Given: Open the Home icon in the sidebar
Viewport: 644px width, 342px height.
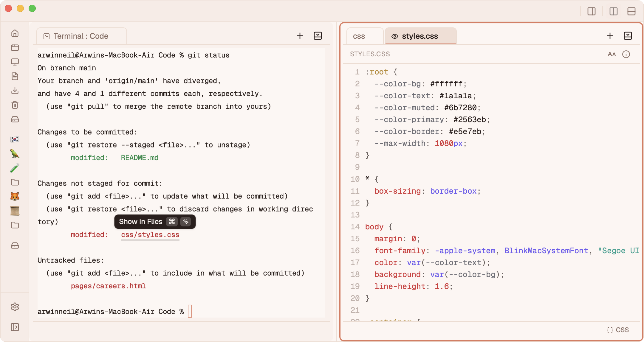Looking at the screenshot, I should pyautogui.click(x=15, y=33).
